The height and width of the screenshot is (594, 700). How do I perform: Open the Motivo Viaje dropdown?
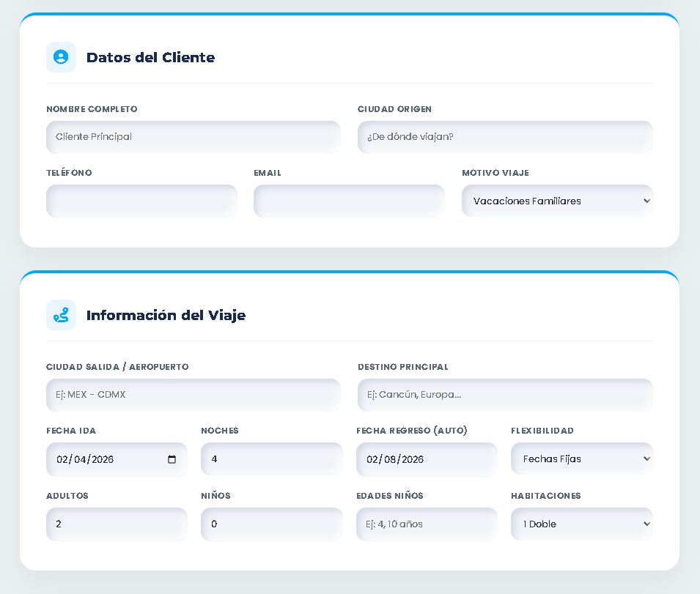click(x=557, y=201)
